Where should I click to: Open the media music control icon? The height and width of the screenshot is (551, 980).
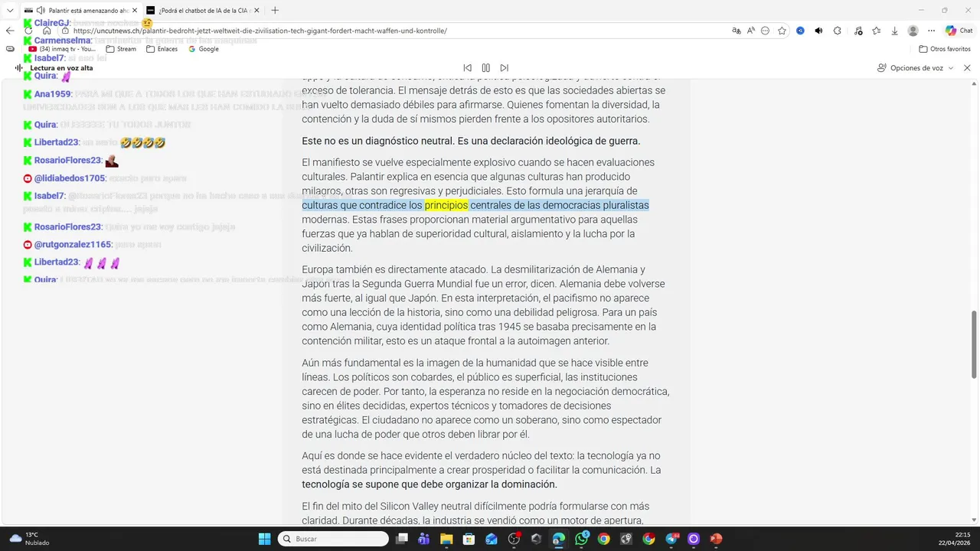pos(857,31)
